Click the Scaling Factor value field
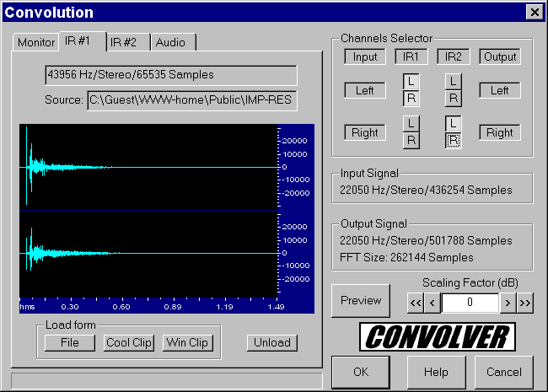This screenshot has width=548, height=392. point(470,303)
